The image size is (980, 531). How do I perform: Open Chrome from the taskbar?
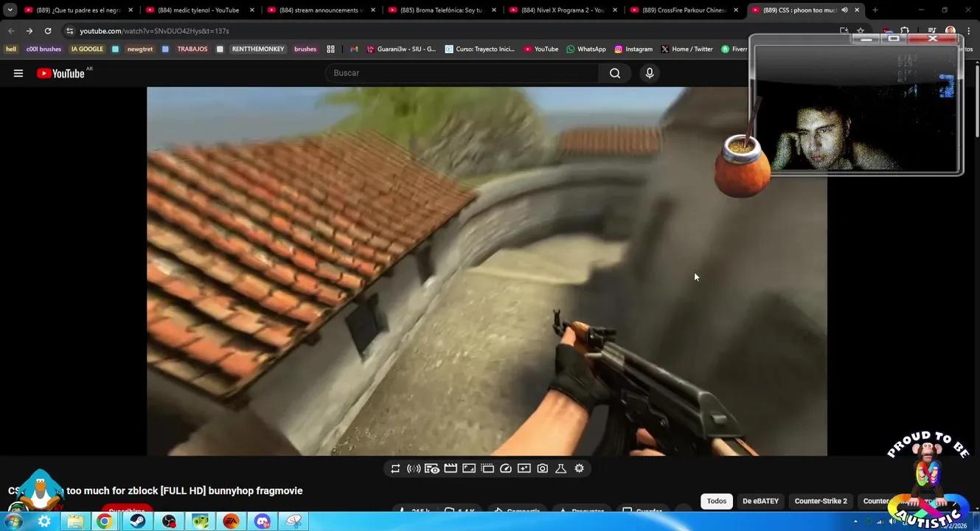105,521
